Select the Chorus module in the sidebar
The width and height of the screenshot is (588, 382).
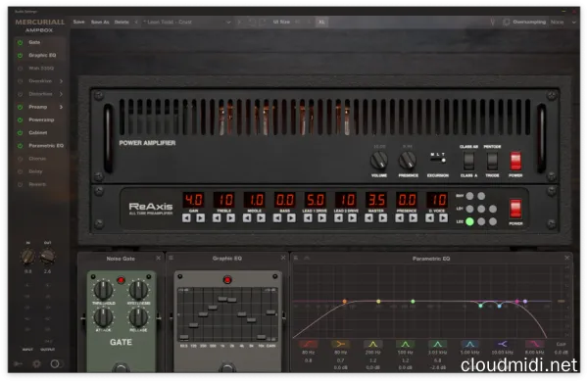click(x=37, y=159)
